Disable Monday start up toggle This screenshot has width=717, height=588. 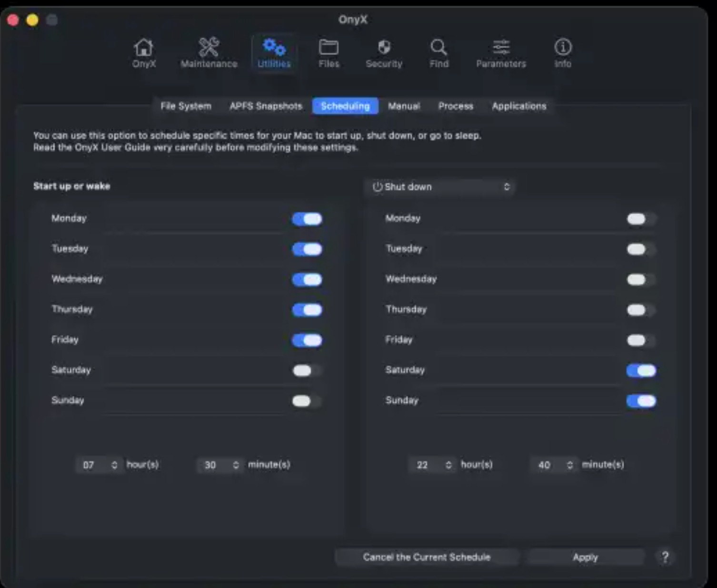click(x=307, y=219)
